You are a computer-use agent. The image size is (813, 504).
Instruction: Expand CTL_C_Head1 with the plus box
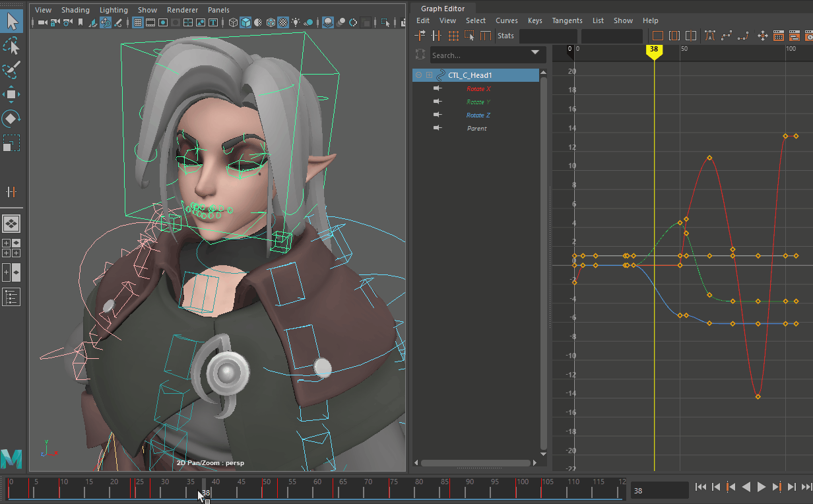point(430,75)
